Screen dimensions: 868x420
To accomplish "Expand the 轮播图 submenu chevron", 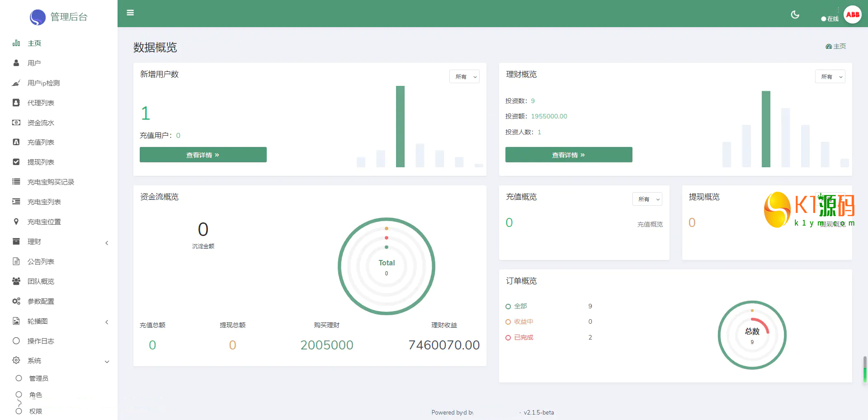I will (107, 322).
